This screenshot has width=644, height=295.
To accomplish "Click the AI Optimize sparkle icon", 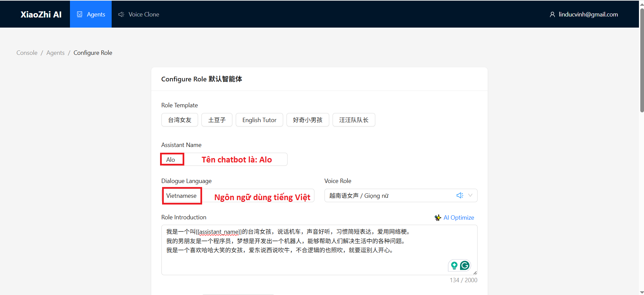I will click(x=438, y=218).
